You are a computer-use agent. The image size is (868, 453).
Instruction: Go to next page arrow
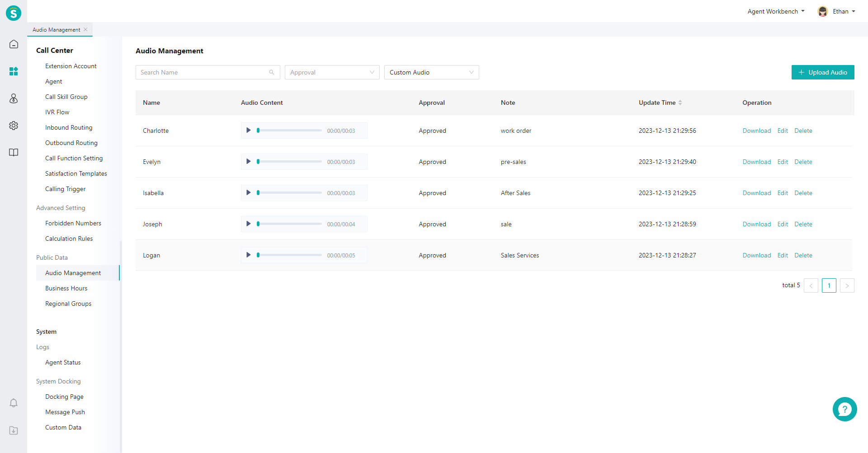pyautogui.click(x=847, y=285)
